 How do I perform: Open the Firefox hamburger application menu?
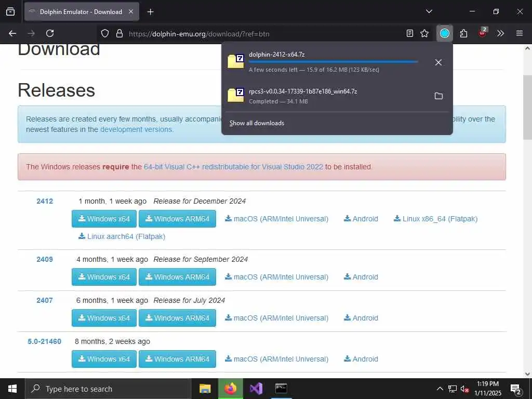point(519,33)
